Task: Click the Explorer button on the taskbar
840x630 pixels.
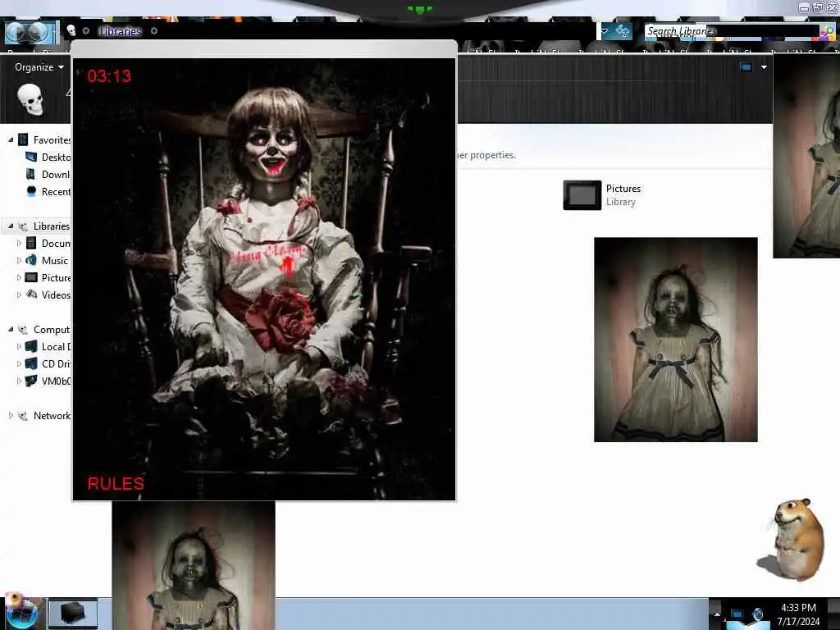Action: pyautogui.click(x=73, y=613)
